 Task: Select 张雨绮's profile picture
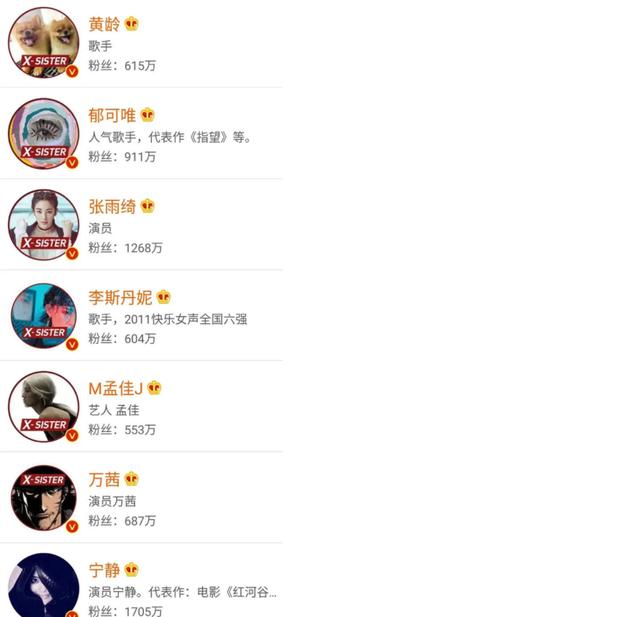point(44,225)
